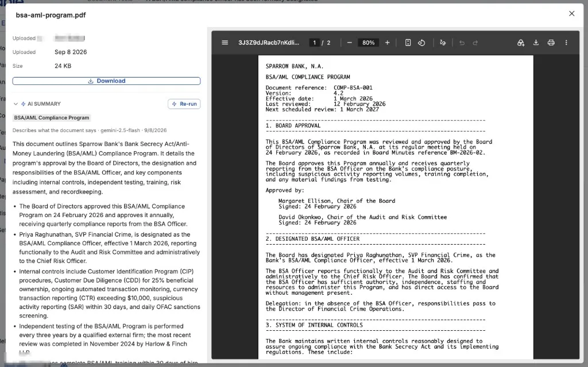Open the PDF viewer more actions menu
The image size is (588, 367).
(566, 43)
